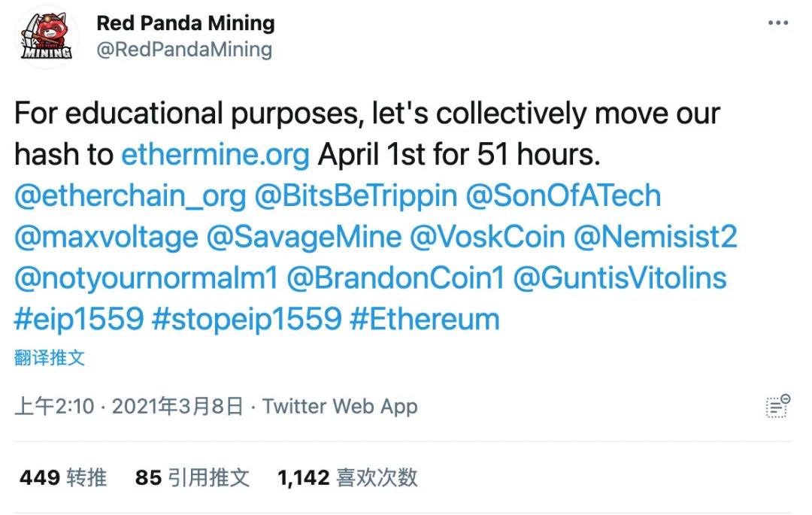The height and width of the screenshot is (515, 812).
Task: View the 449 转推 retweets list
Action: tap(63, 477)
